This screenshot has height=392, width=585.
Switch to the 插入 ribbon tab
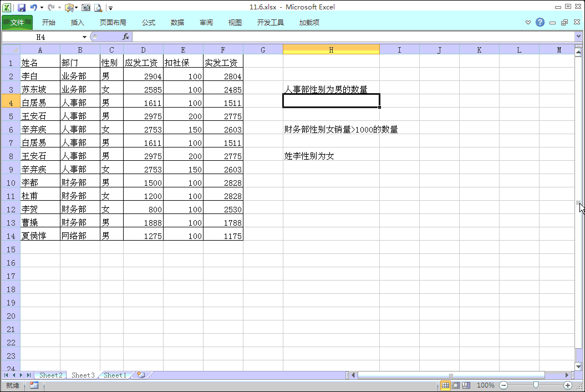click(x=77, y=22)
